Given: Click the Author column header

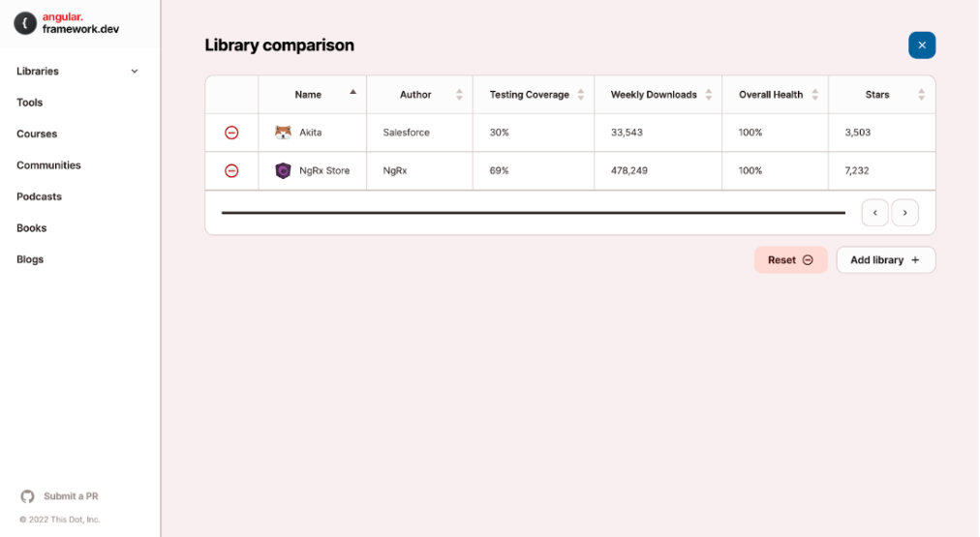Looking at the screenshot, I should point(415,95).
